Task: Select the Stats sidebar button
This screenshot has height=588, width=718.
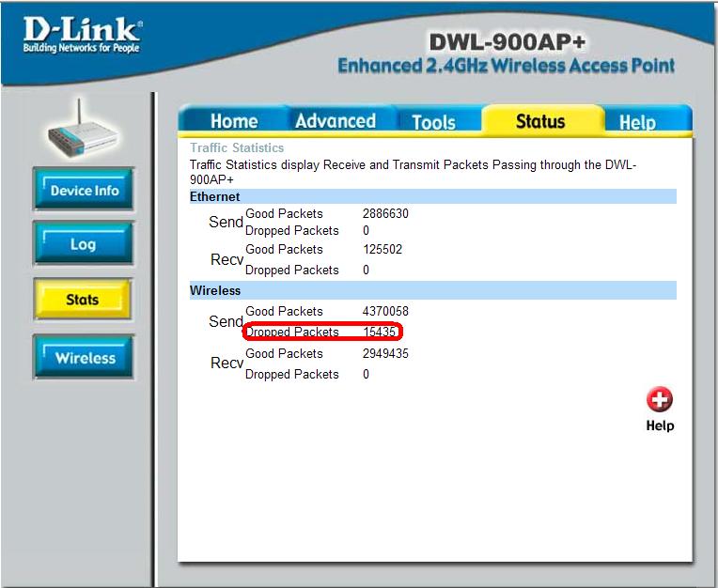Action: [x=83, y=300]
